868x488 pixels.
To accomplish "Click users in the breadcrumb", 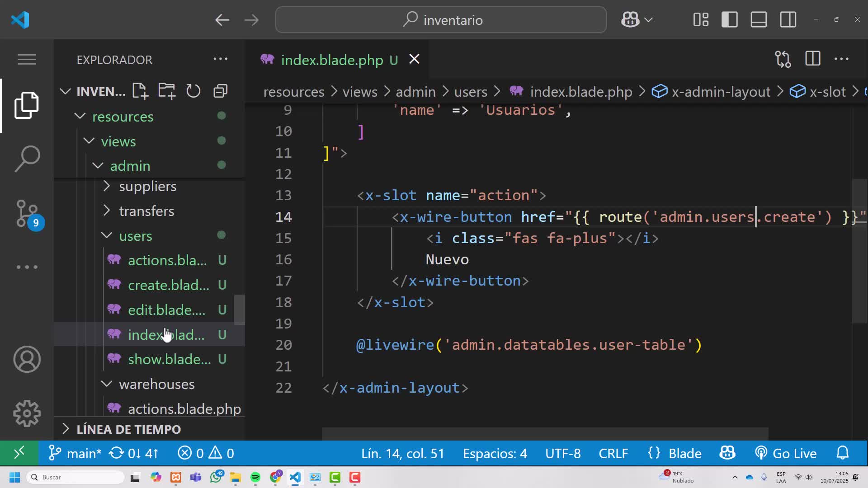I will point(471,92).
